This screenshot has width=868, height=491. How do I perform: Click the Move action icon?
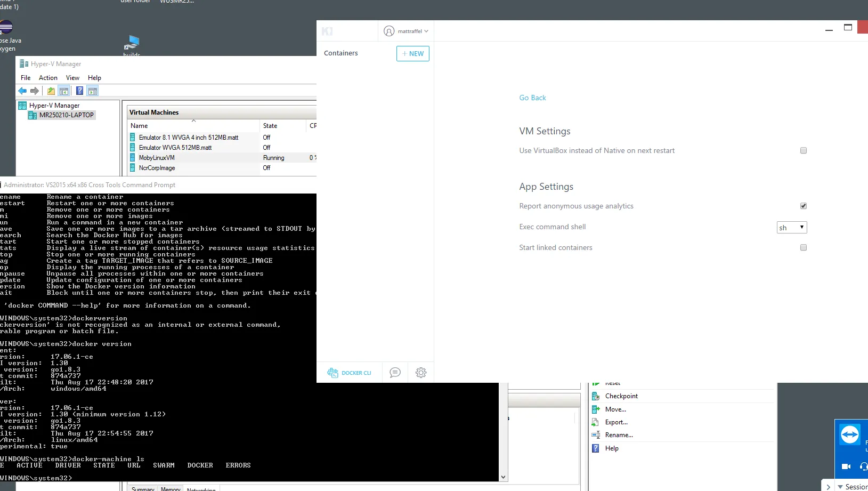point(596,409)
